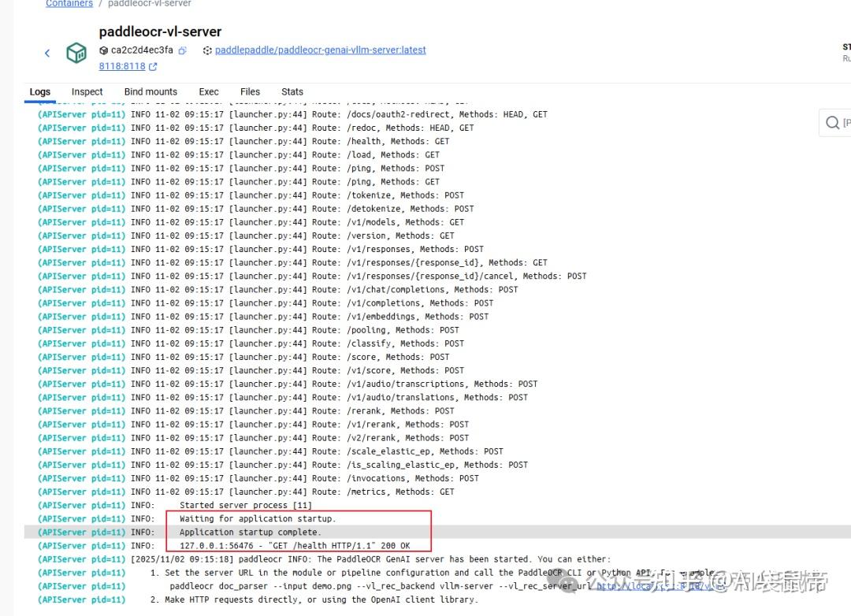This screenshot has height=616, width=851.
Task: Open the Exec tab
Action: click(x=208, y=92)
